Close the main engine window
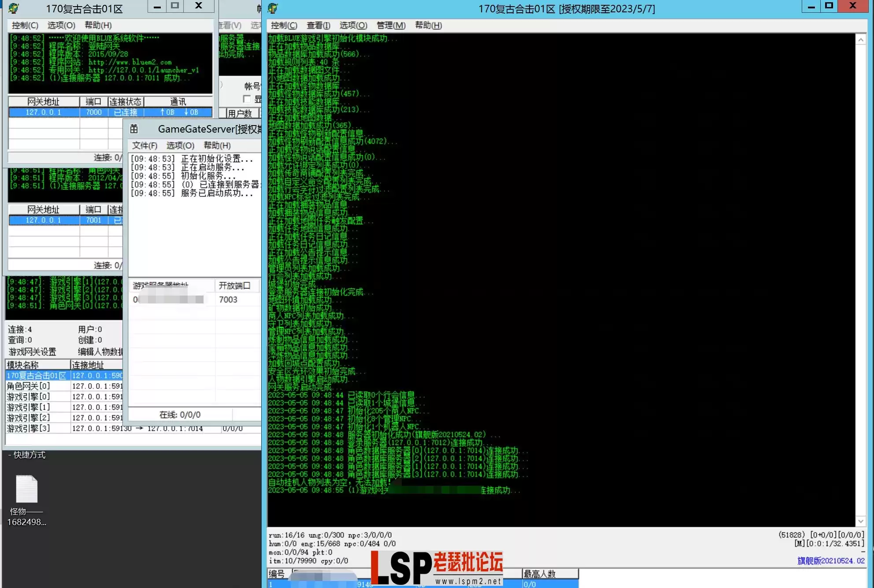 point(853,6)
